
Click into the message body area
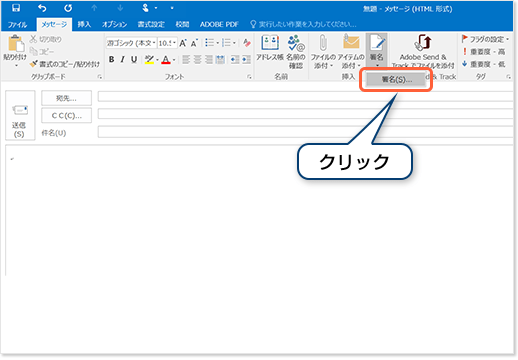pyautogui.click(x=259, y=210)
